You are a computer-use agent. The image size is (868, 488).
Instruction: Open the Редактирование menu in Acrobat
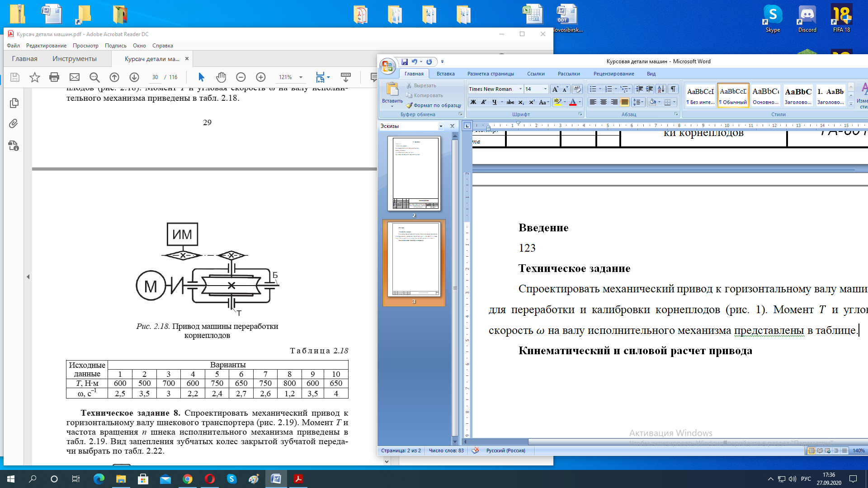[x=46, y=46]
